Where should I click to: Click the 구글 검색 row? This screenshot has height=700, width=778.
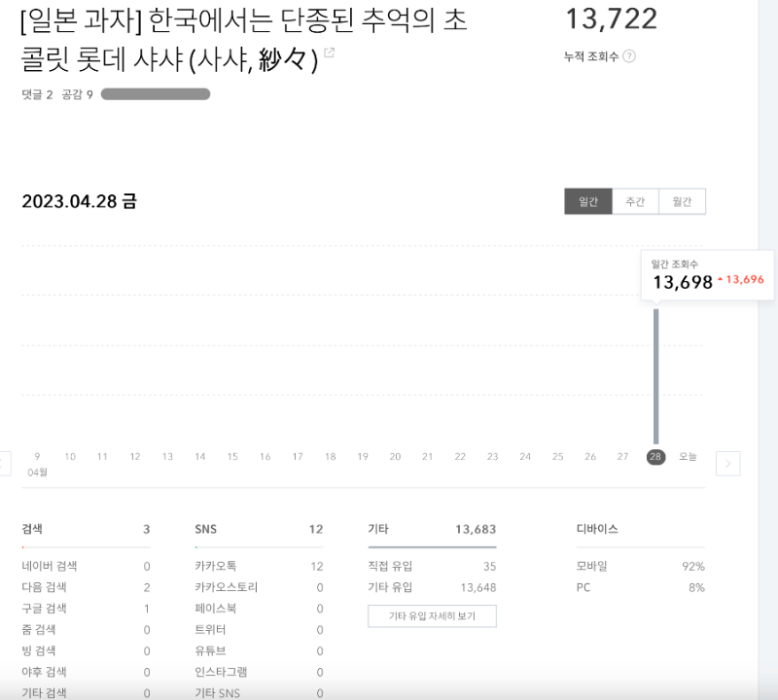pos(86,609)
